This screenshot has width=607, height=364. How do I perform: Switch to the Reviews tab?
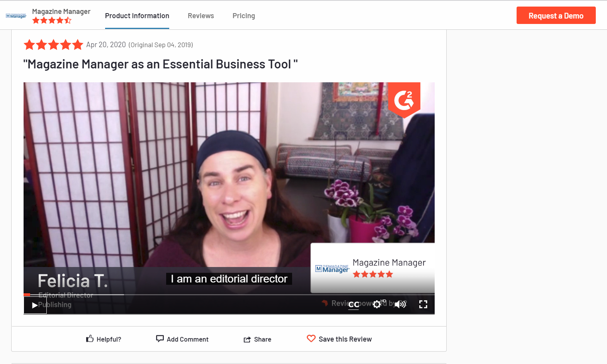point(201,16)
